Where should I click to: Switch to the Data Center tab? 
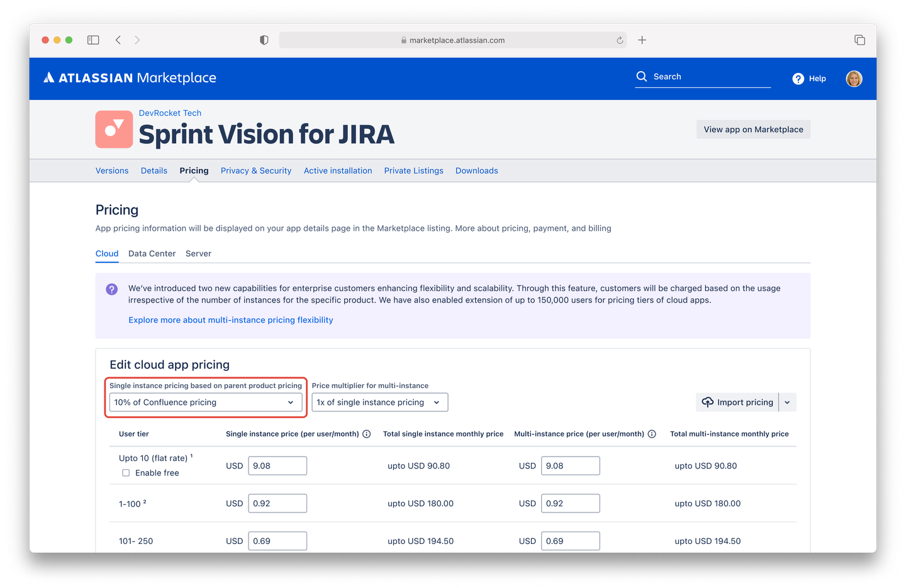152,253
